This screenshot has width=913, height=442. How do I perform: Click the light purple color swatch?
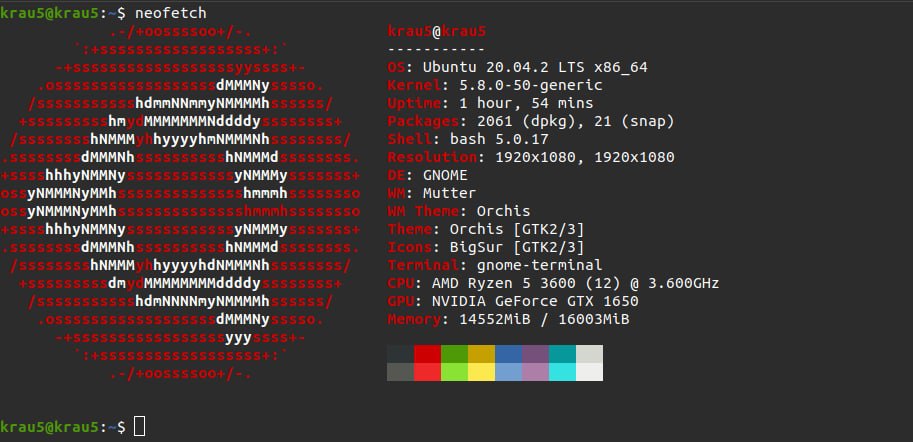coord(536,372)
